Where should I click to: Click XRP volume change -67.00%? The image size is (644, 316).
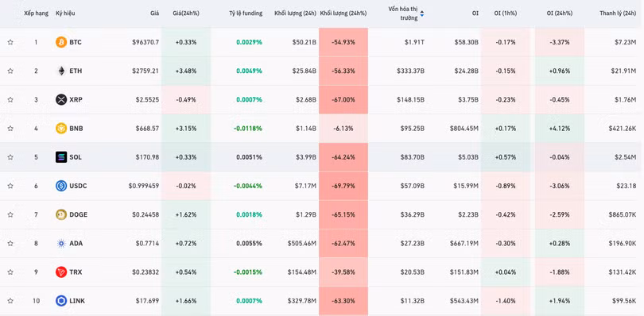click(x=343, y=100)
